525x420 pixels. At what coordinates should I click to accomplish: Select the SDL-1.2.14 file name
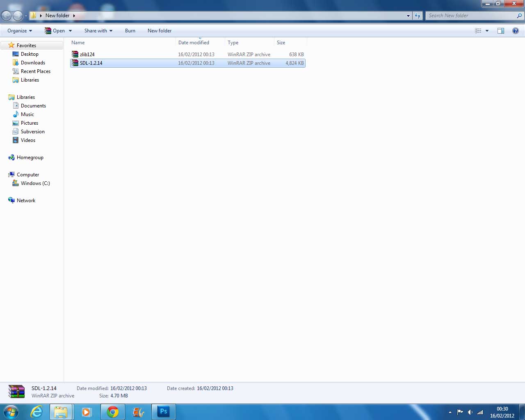click(x=91, y=63)
